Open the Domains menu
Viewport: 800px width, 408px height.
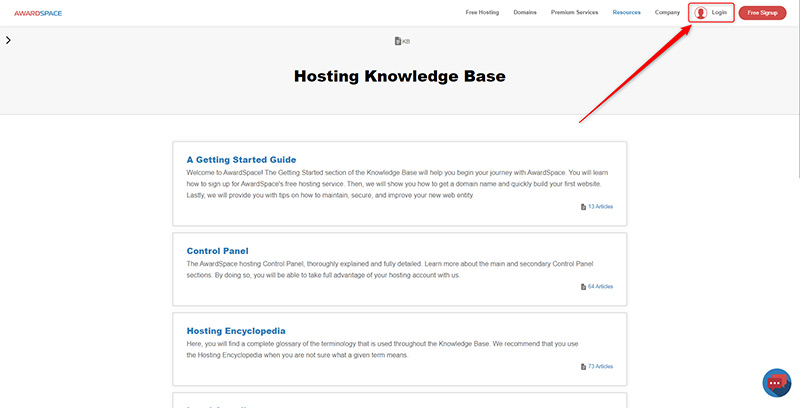tap(525, 13)
